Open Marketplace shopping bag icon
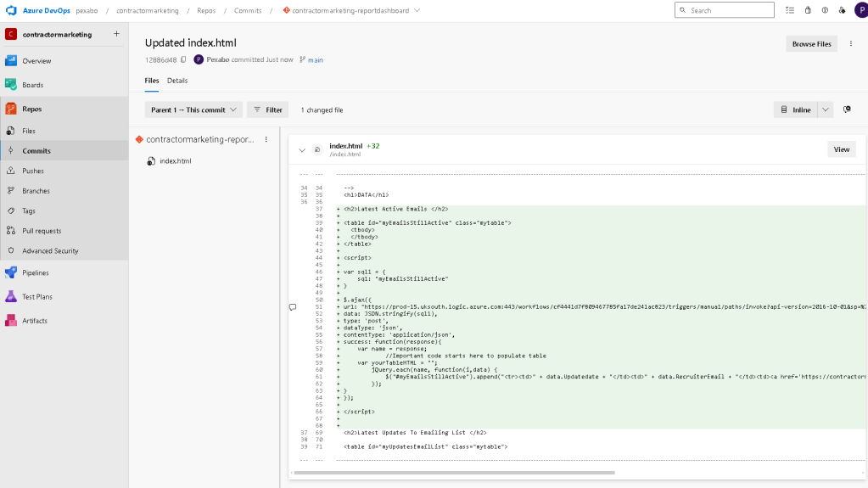868x488 pixels. point(808,10)
